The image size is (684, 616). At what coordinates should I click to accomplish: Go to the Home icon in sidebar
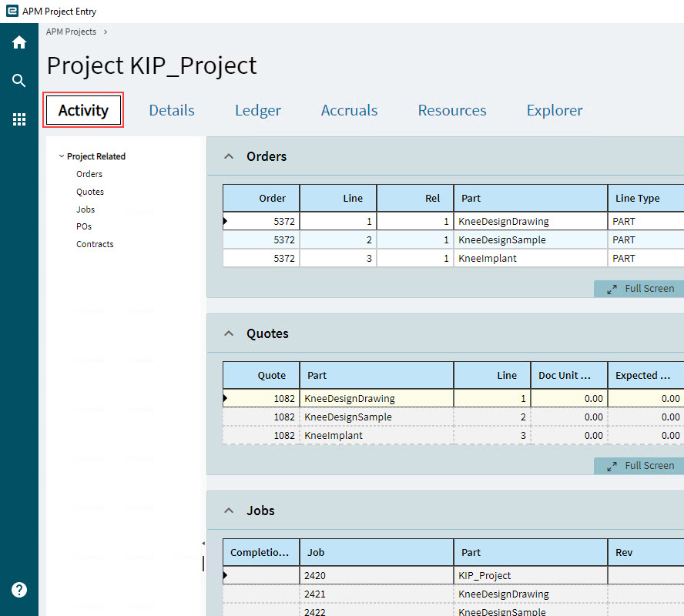(18, 42)
